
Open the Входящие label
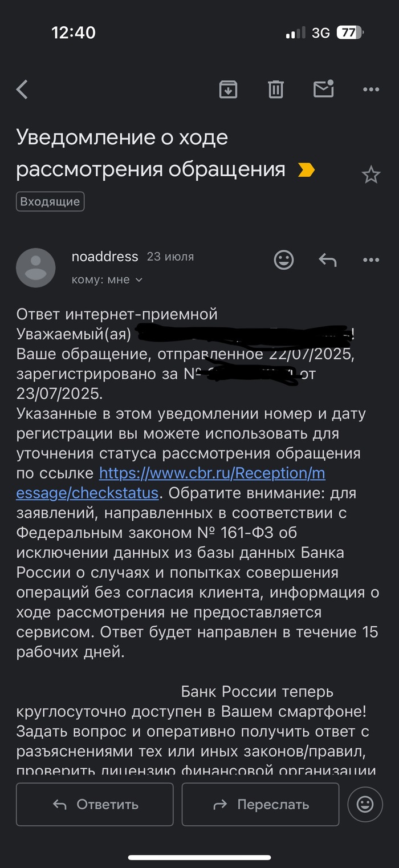pos(50,201)
